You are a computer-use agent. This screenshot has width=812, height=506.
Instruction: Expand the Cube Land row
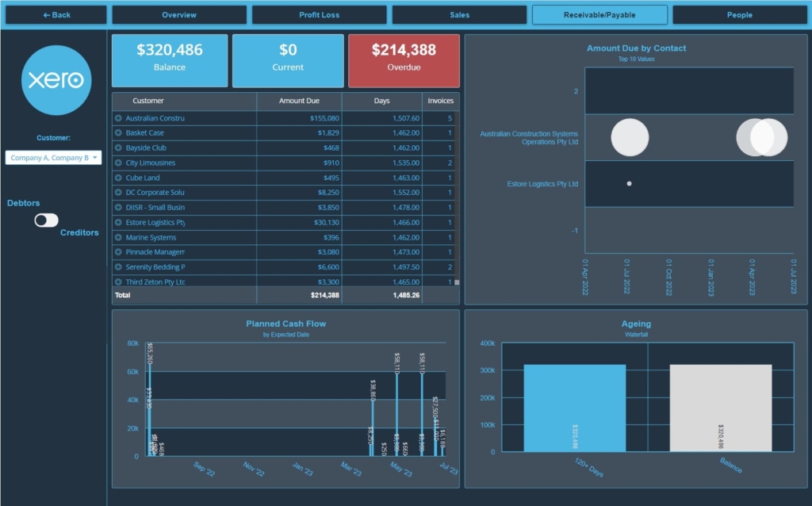tap(118, 178)
